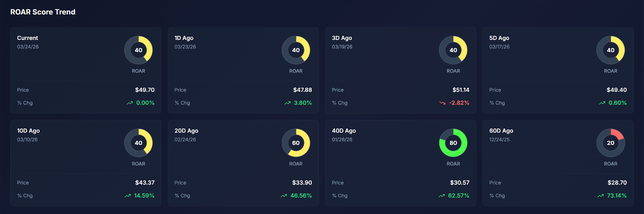Click the 1D Ago ROAR gauge

(296, 50)
